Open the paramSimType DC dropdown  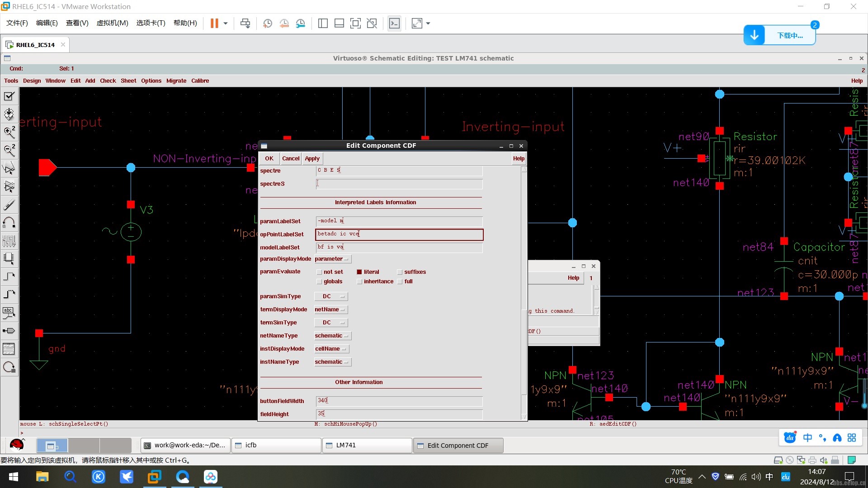(331, 296)
